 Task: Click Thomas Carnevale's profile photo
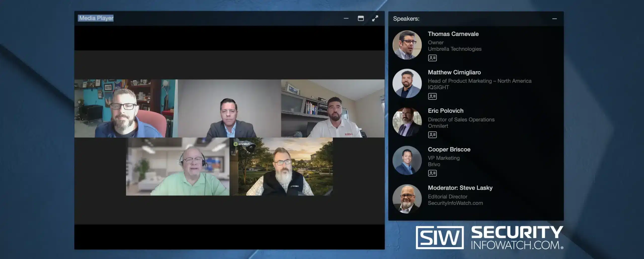tap(407, 45)
